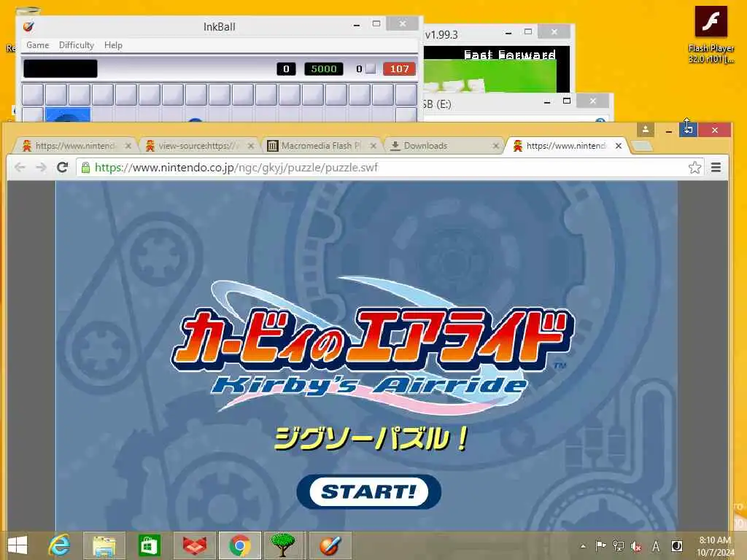Open the InkBall Help menu
This screenshot has width=747, height=560.
(113, 45)
